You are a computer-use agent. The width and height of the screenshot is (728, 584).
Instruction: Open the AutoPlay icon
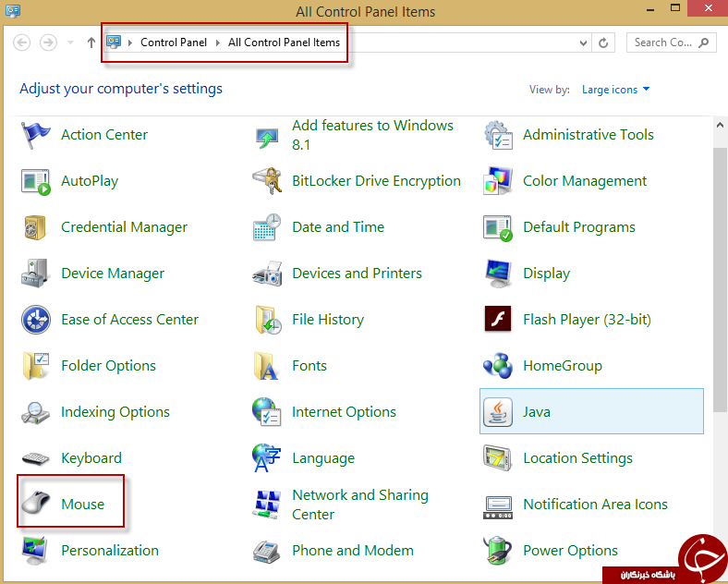click(x=35, y=181)
